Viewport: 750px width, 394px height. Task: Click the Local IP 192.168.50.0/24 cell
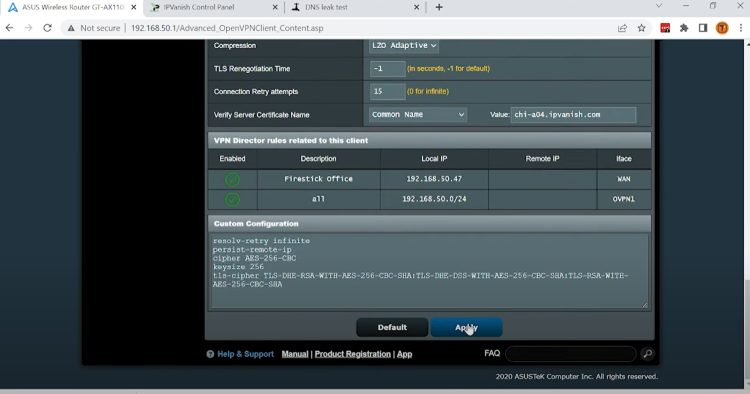[x=434, y=199]
